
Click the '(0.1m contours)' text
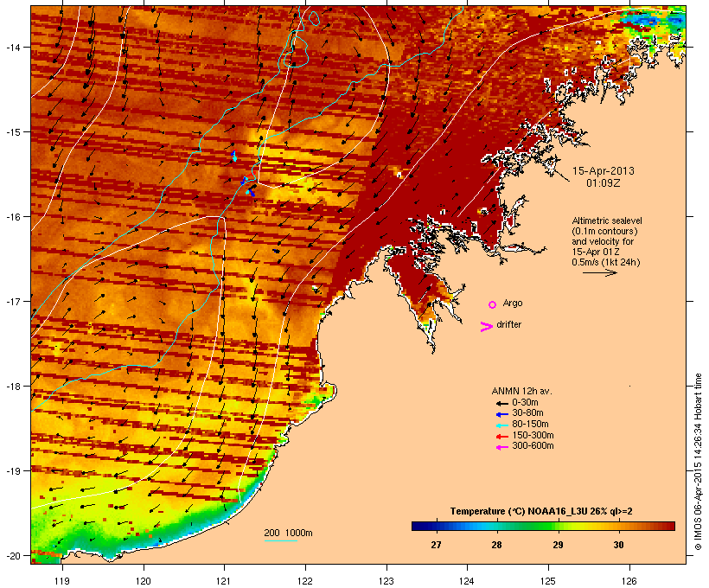click(x=604, y=231)
